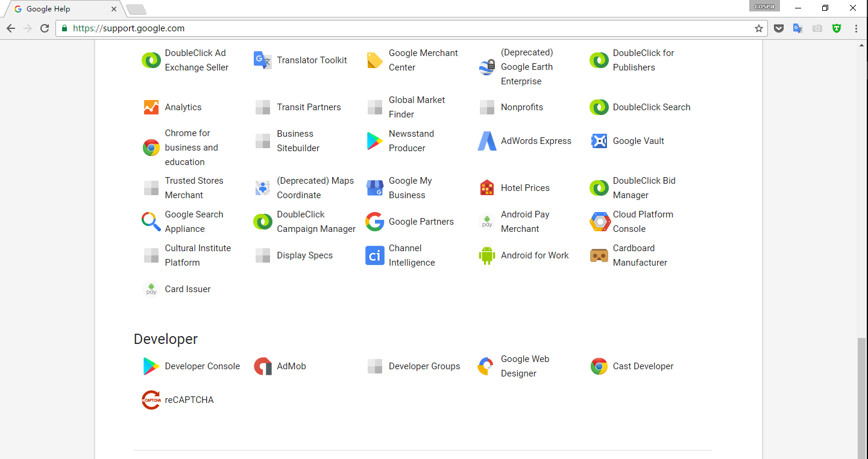The height and width of the screenshot is (459, 868).
Task: Open the Developer Console link
Action: point(203,366)
